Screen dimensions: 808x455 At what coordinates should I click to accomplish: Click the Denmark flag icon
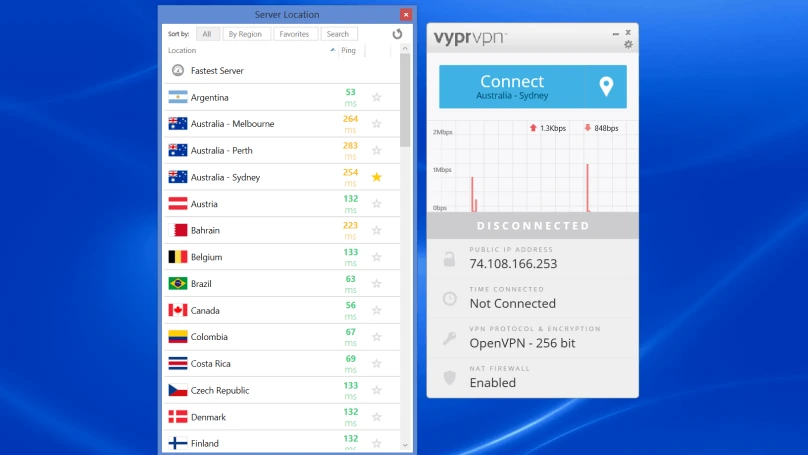[x=178, y=417]
